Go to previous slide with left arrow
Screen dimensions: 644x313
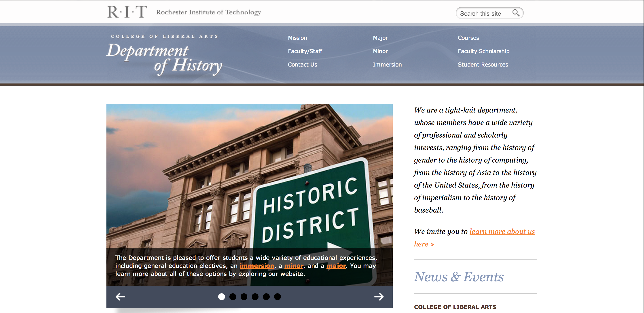click(x=120, y=296)
